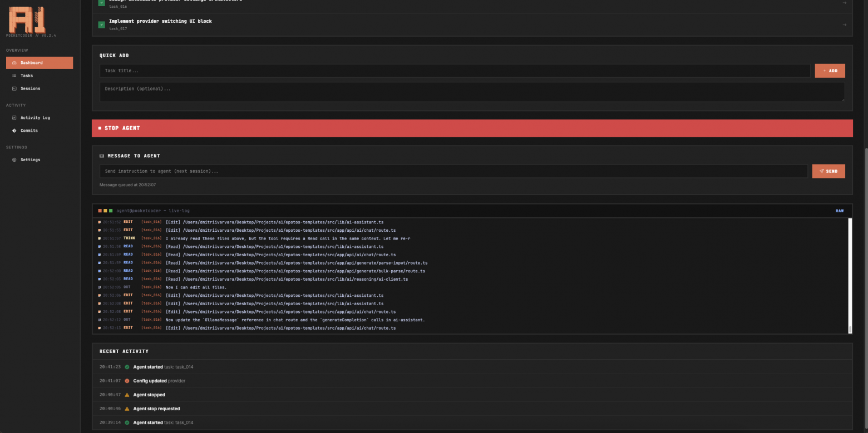Click the A1 PocketCoder logo
The width and height of the screenshot is (868, 433).
26,19
